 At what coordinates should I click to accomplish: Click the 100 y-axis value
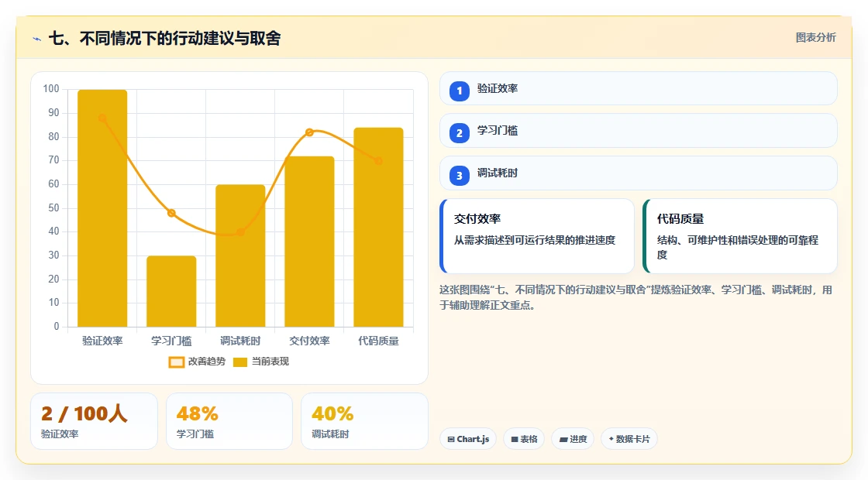point(51,89)
